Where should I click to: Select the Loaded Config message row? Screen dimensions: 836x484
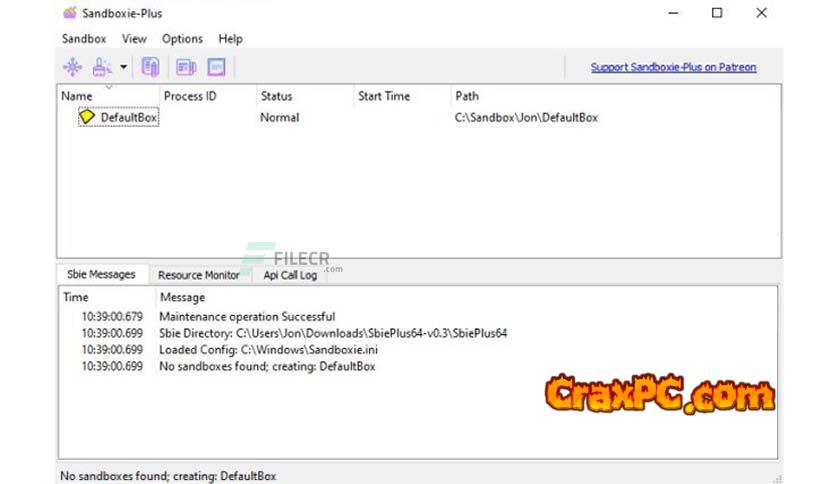269,350
